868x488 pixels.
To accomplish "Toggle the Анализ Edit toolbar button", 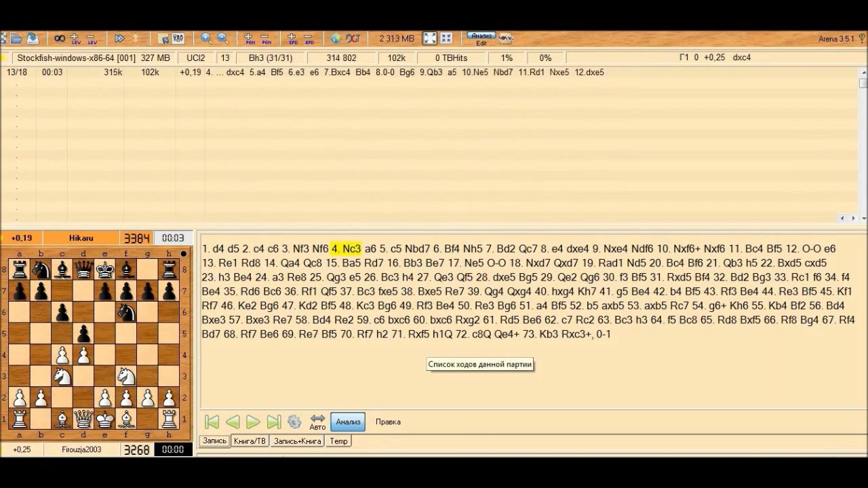I will [x=481, y=39].
